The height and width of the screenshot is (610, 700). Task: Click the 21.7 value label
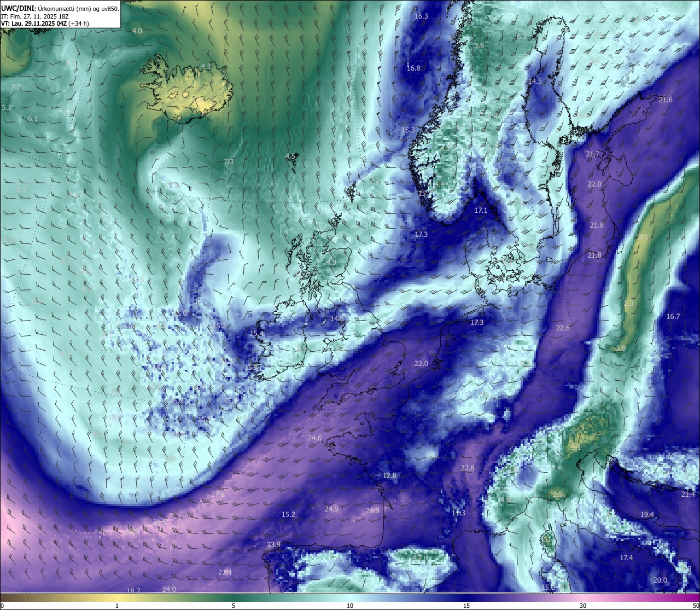pyautogui.click(x=593, y=155)
